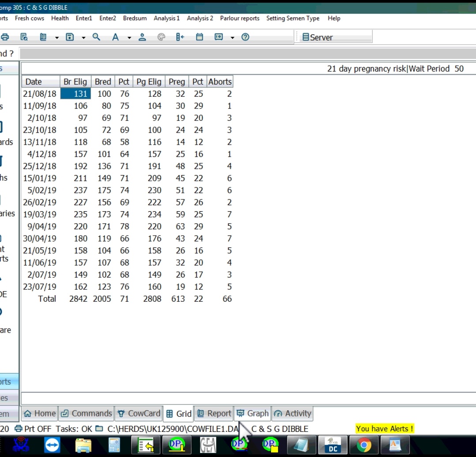Open the calendar toolbar icon
The height and width of the screenshot is (457, 476).
(200, 37)
